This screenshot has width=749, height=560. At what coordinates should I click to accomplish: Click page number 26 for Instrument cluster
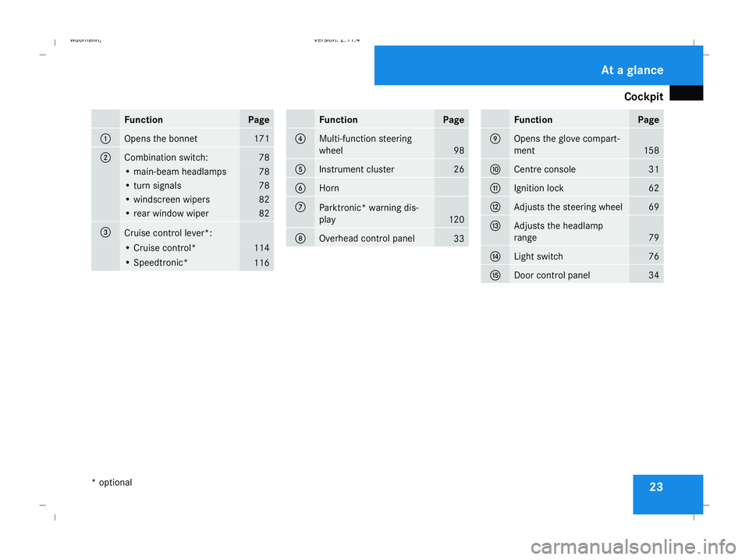[459, 169]
